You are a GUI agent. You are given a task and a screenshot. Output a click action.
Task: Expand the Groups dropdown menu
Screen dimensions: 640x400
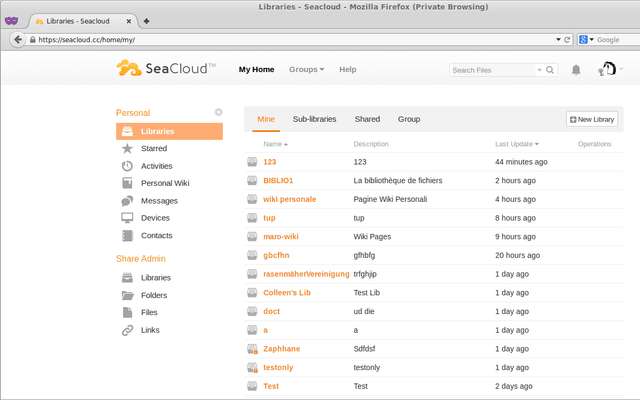[307, 69]
